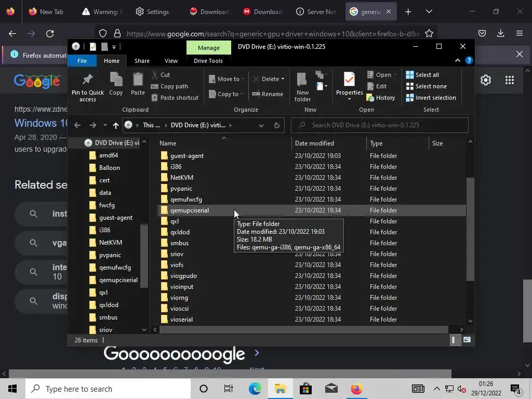Go back in Explorer navigation
The height and width of the screenshot is (399, 532).
coord(77,125)
